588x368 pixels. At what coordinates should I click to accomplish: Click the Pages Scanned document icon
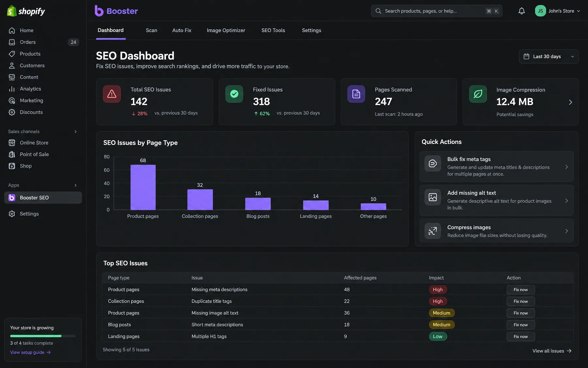(x=356, y=94)
